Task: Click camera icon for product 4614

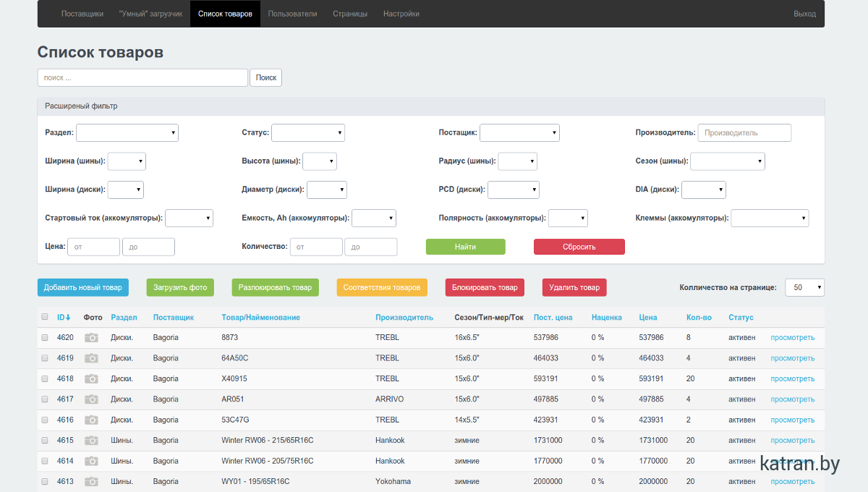Action: coord(91,461)
